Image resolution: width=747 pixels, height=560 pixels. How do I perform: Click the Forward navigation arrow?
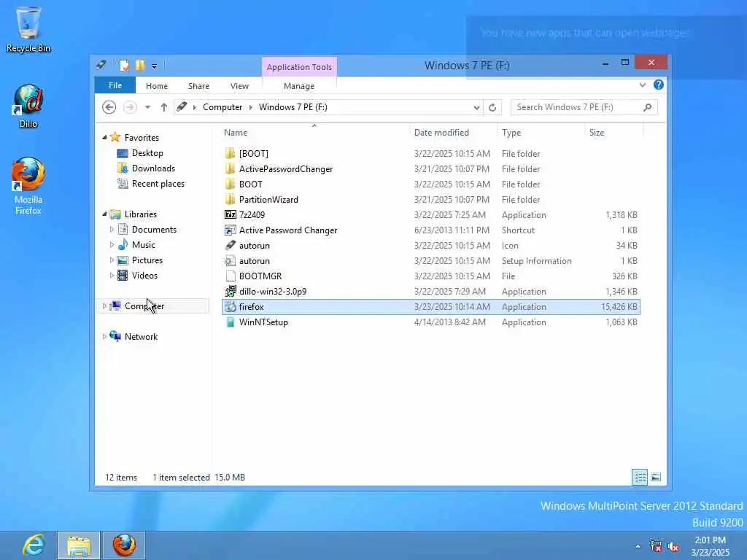130,107
